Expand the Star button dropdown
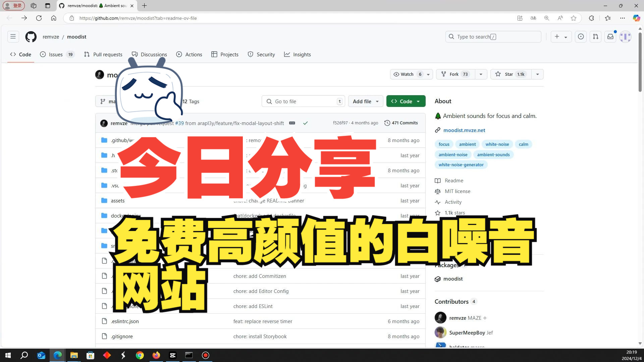This screenshot has width=644, height=362. (x=537, y=74)
